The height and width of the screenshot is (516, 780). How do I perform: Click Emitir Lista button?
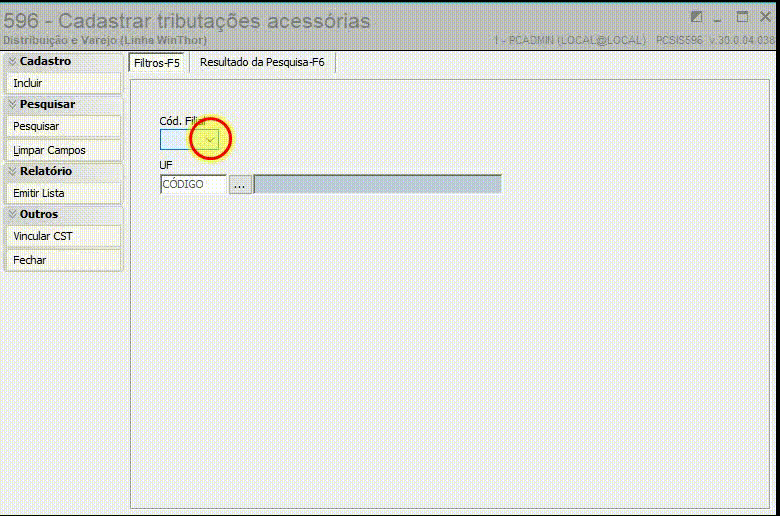63,193
